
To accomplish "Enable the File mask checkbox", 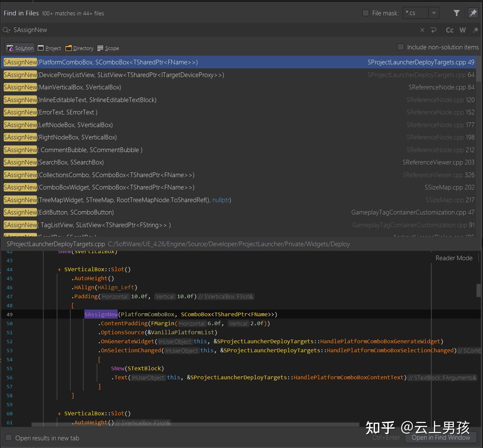I will (x=366, y=13).
